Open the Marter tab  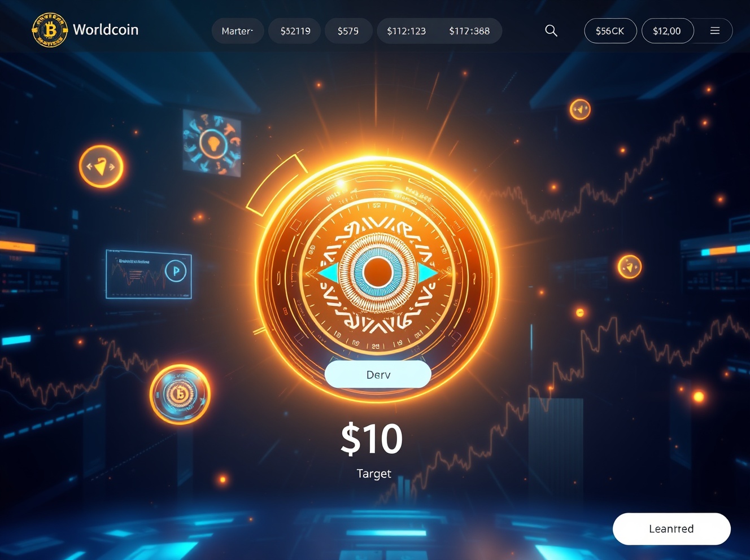pyautogui.click(x=238, y=31)
